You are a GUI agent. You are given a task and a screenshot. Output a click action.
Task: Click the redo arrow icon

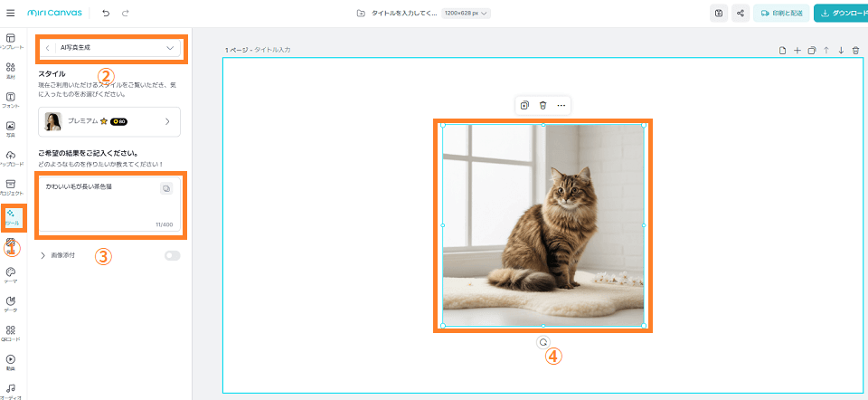coord(125,14)
